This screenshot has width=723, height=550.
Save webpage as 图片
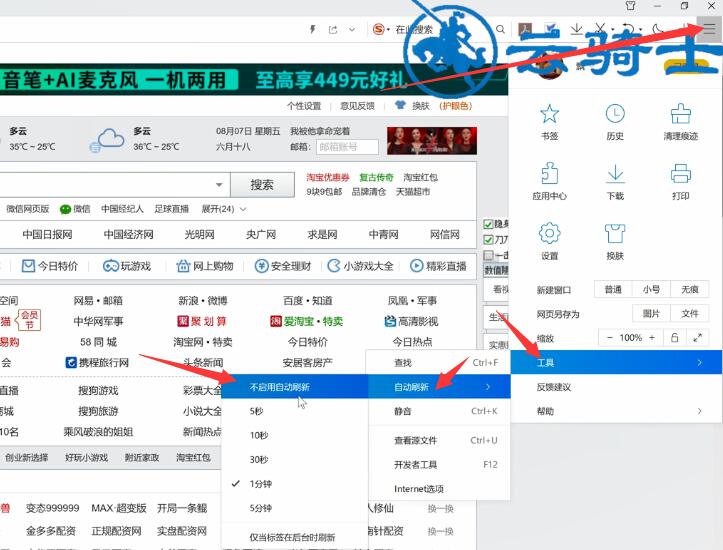pyautogui.click(x=651, y=313)
